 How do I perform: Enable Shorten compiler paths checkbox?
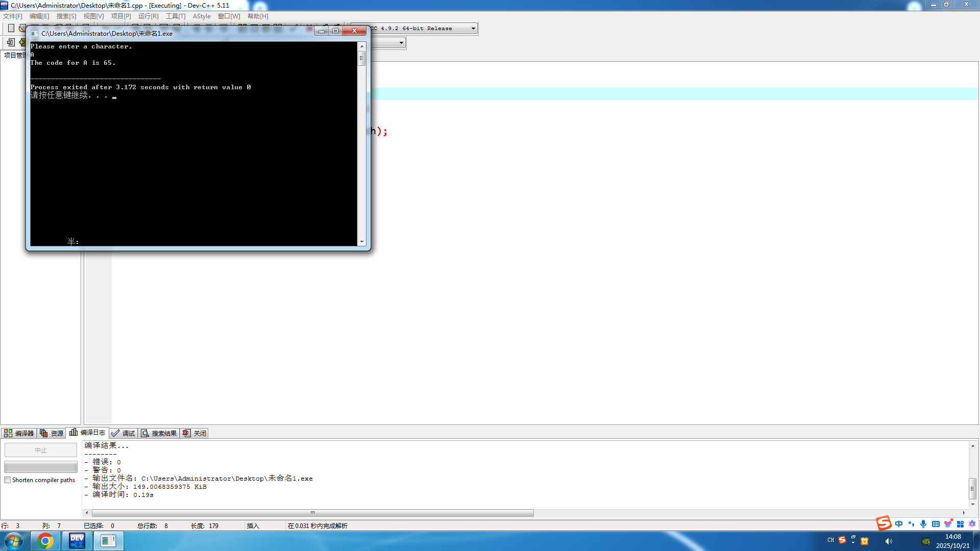coord(8,480)
